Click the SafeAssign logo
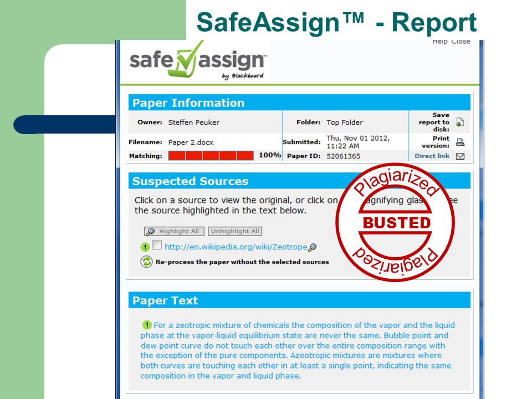Image resolution: width=532 pixels, height=399 pixels. point(198,61)
